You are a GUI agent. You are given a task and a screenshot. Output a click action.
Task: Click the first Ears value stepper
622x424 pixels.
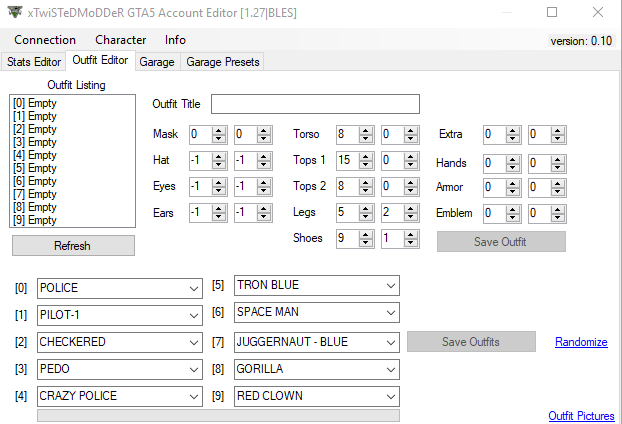tap(208, 213)
